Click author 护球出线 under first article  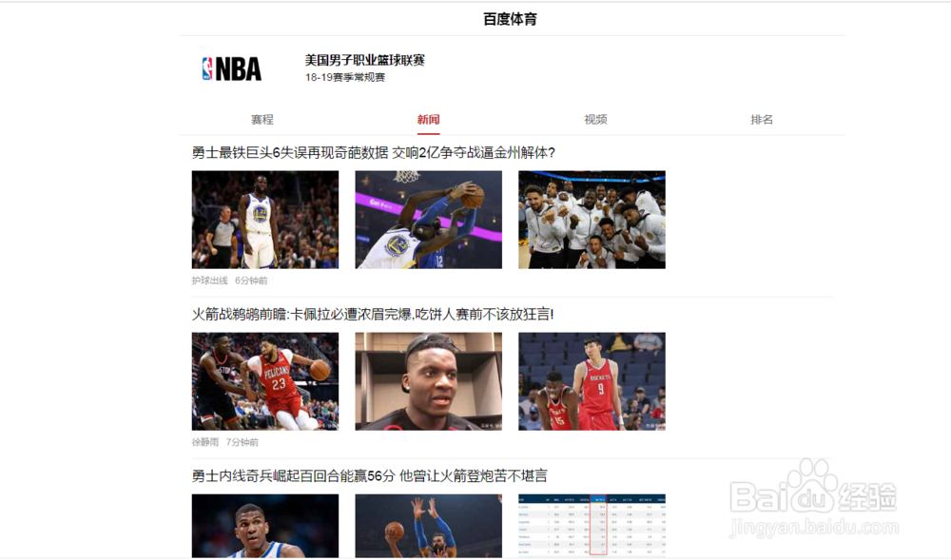coord(210,280)
